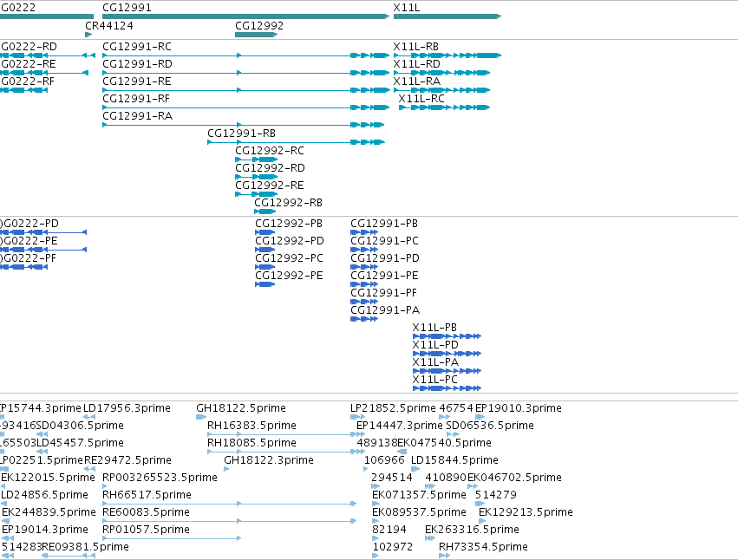Select the RH66517.5prime EST label

click(x=147, y=496)
